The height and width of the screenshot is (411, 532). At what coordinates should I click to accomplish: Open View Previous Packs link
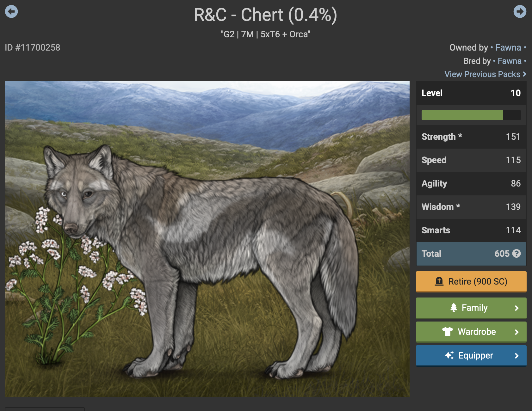(485, 74)
